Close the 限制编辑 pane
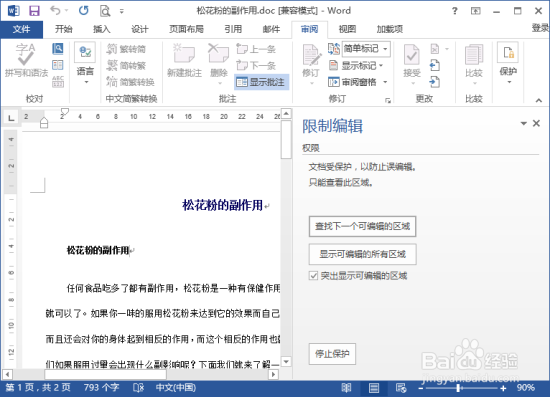This screenshot has height=397, width=550. 536,123
